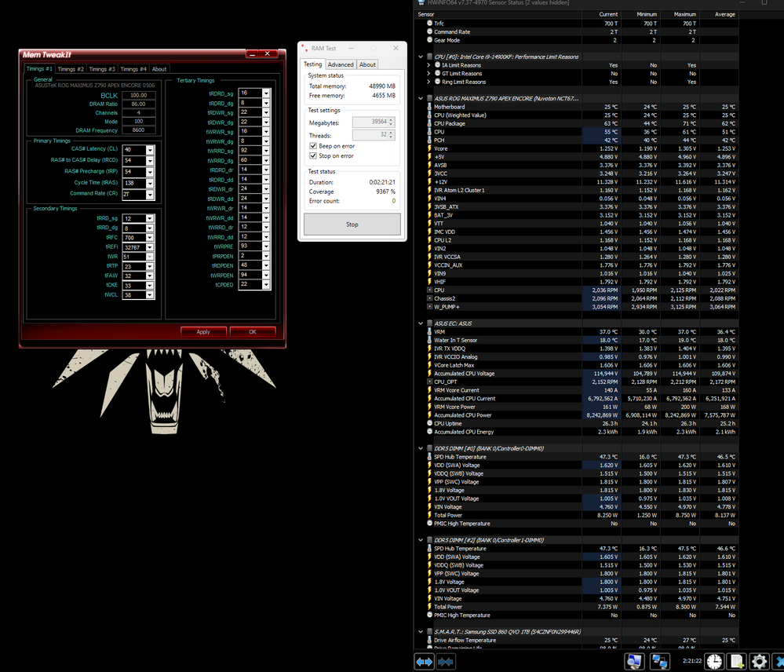Viewport: 784px width, 672px height.
Task: Click chip icon of ASUS EC group
Action: tap(429, 323)
